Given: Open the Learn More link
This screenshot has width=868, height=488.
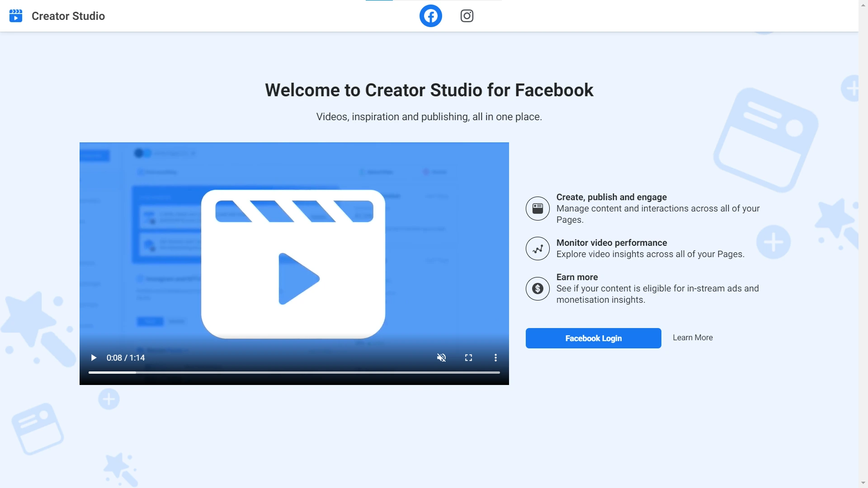Looking at the screenshot, I should point(693,338).
